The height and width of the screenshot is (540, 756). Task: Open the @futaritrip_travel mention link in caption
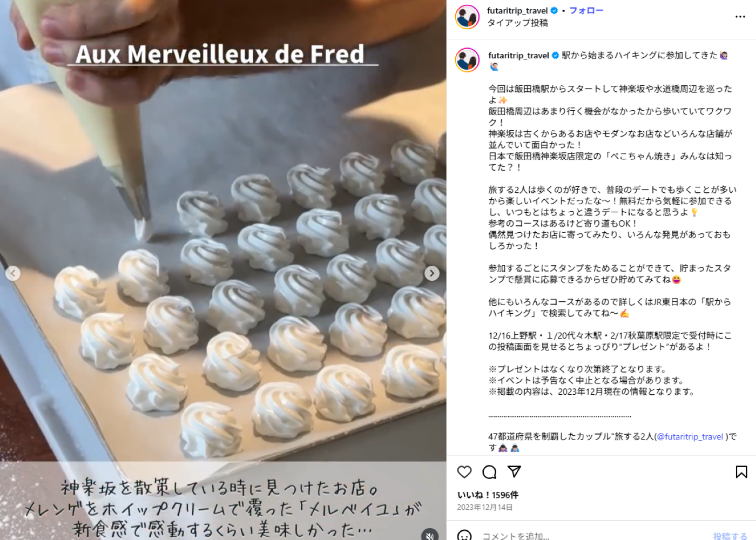click(690, 436)
